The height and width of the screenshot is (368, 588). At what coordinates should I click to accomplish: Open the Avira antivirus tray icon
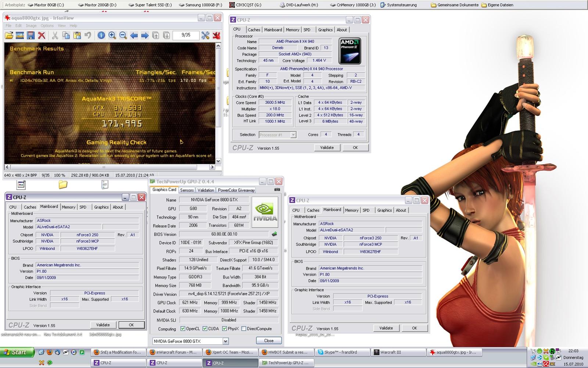coord(546,364)
